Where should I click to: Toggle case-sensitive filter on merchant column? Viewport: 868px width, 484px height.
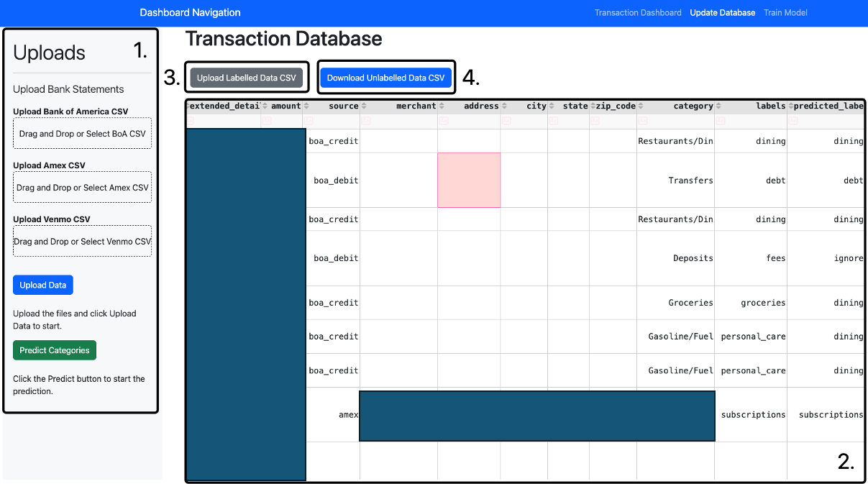[x=366, y=122]
